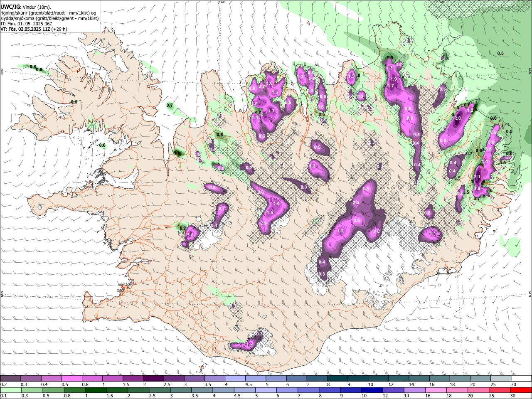Click the '20W' longitude label

click(221, 2)
